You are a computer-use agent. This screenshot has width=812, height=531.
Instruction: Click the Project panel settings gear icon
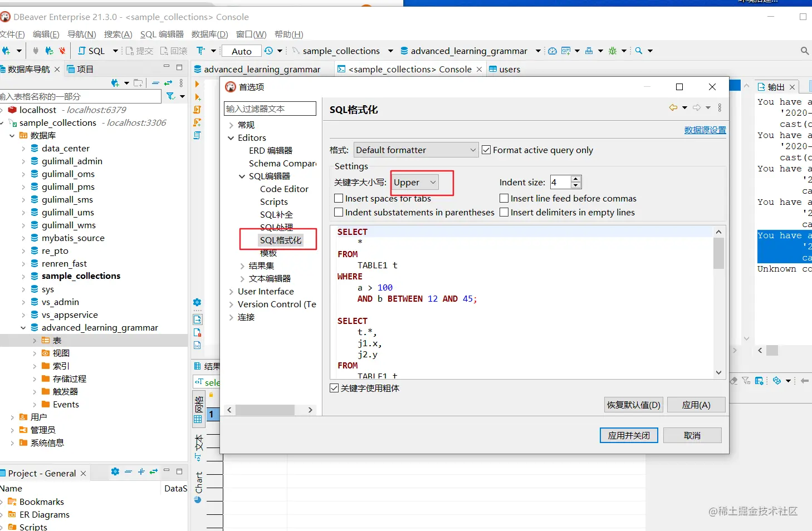[x=115, y=471]
